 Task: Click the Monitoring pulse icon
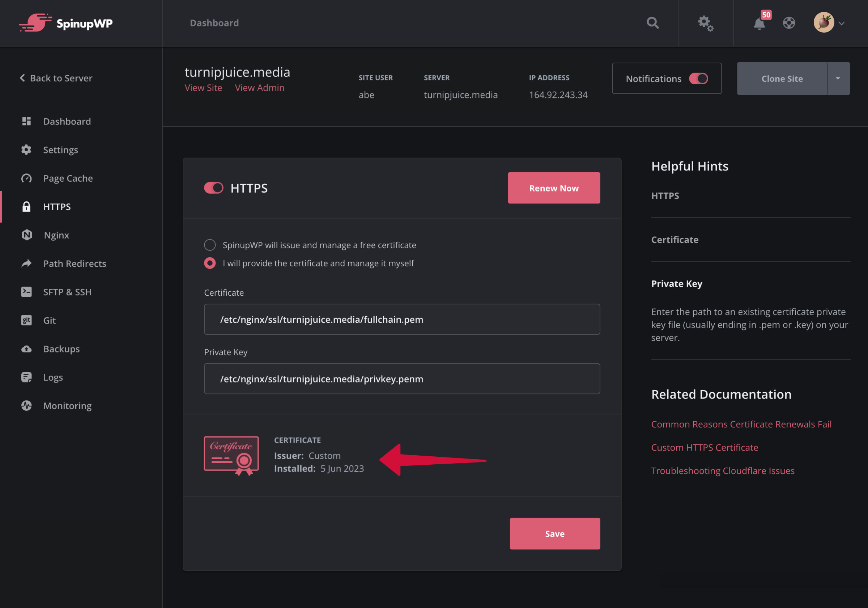click(x=26, y=406)
